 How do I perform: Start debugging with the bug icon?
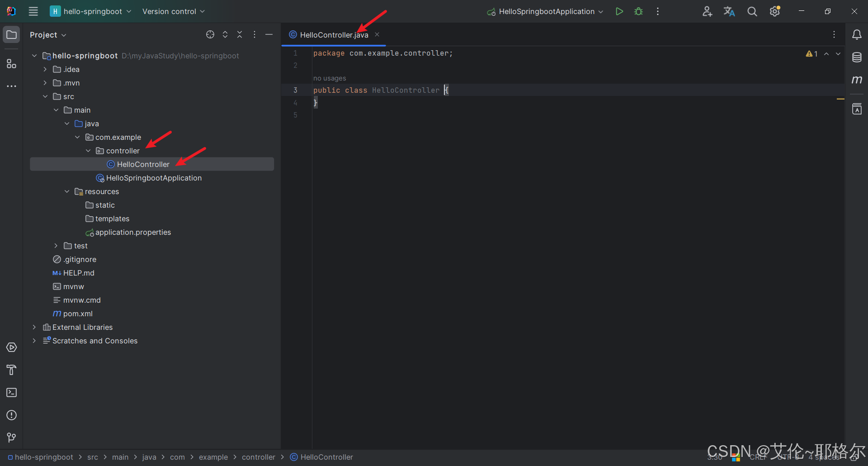click(x=638, y=11)
